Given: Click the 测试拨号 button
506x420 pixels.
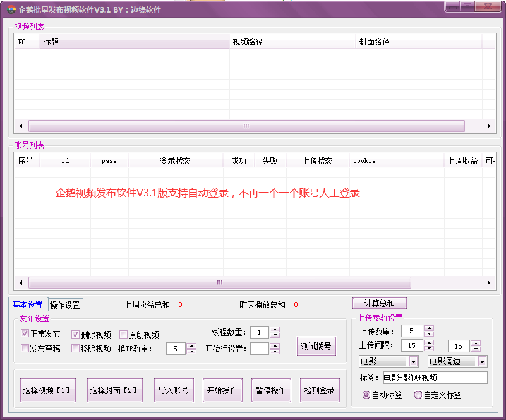Looking at the screenshot, I should 316,346.
